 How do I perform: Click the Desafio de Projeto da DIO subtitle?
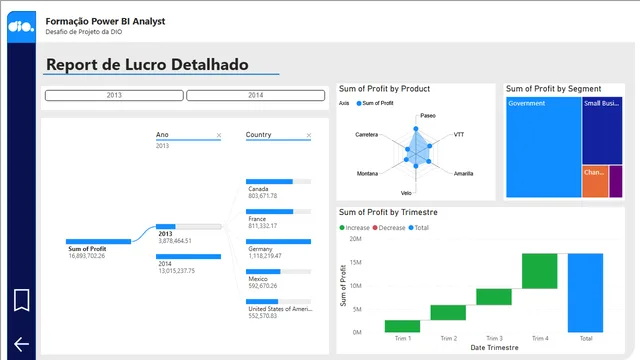coord(84,32)
